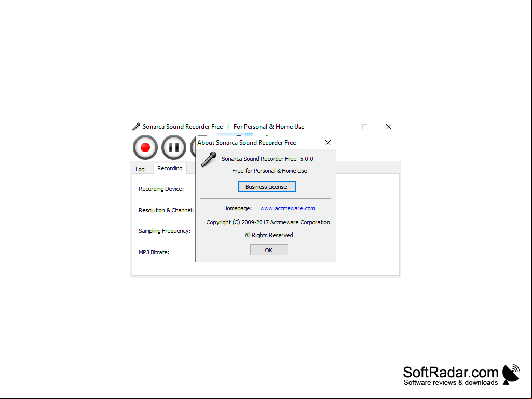Click the microphone icon in the main title bar
Image resolution: width=532 pixels, height=399 pixels.
click(x=137, y=127)
